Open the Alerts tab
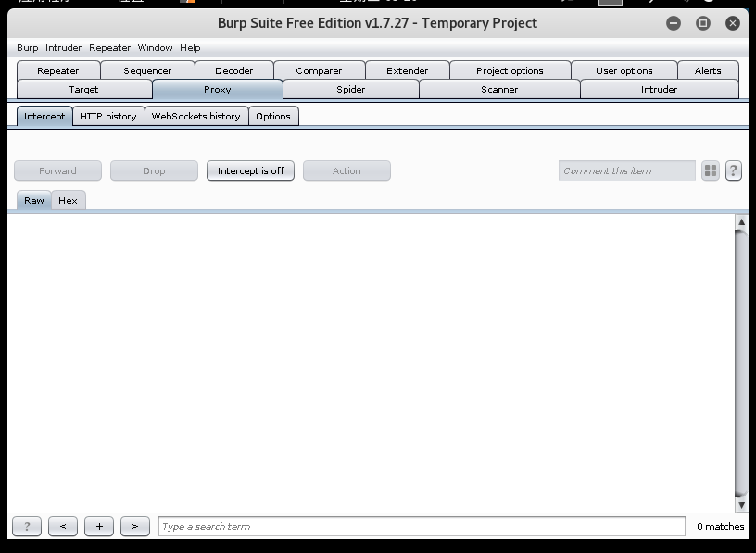The height and width of the screenshot is (553, 756). [x=708, y=71]
